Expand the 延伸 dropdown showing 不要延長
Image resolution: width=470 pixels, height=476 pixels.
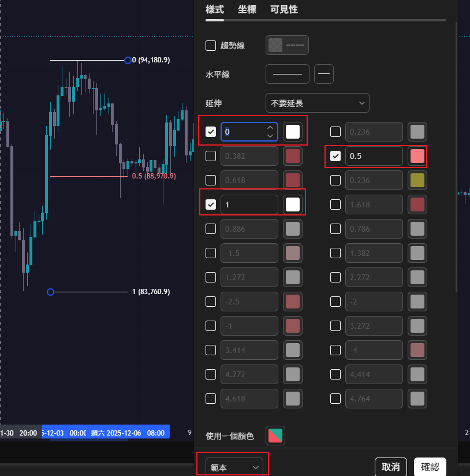coord(317,103)
